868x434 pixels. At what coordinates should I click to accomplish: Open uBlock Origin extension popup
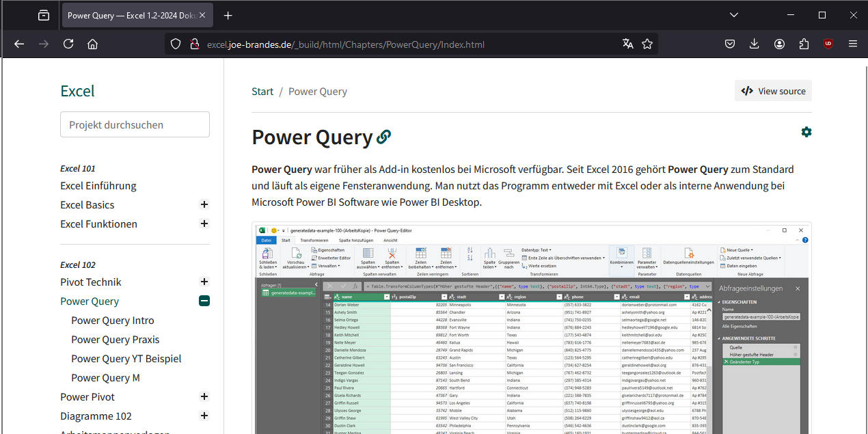828,44
